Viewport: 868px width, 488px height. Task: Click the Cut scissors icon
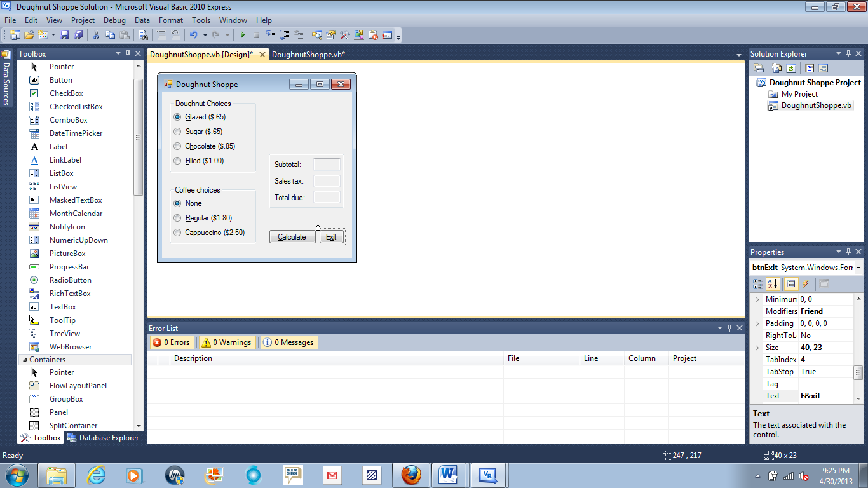96,35
